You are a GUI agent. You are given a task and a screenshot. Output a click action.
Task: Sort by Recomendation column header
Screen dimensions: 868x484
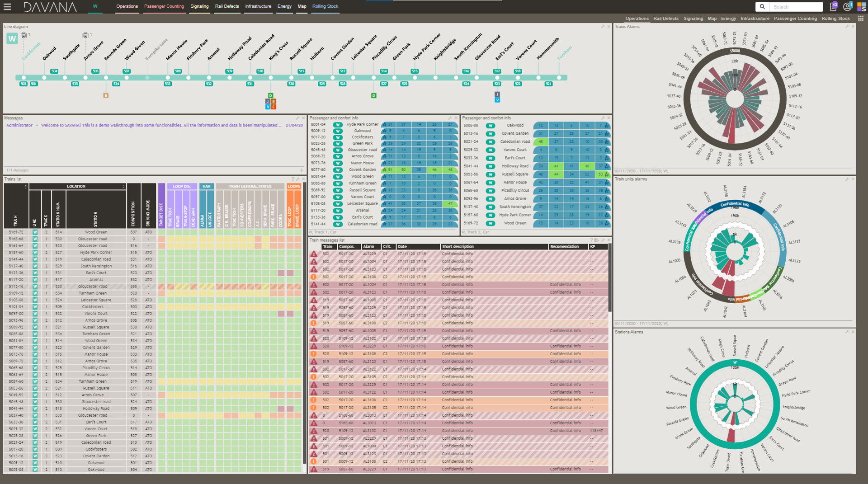point(568,247)
